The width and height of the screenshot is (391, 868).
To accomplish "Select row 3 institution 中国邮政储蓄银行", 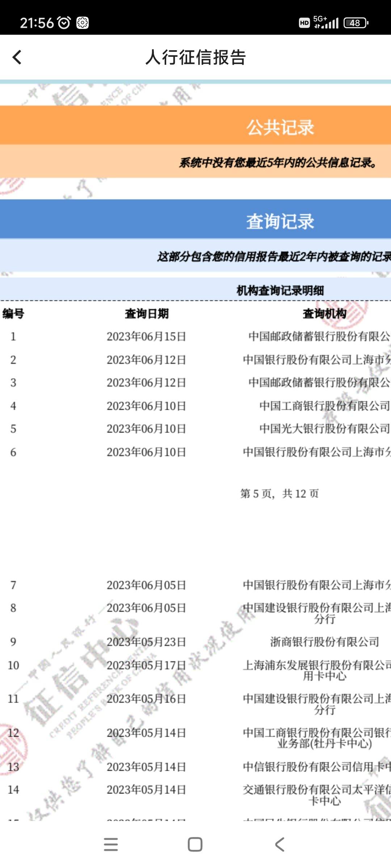I will [x=320, y=382].
